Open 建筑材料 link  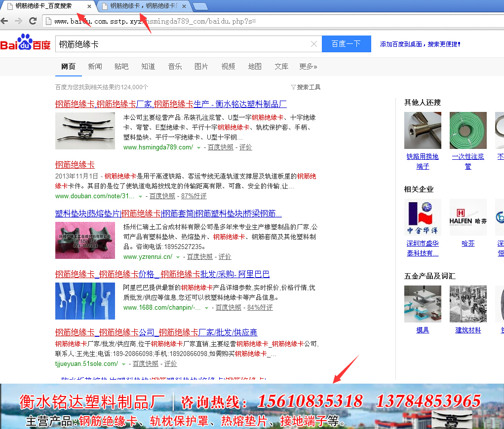click(x=468, y=330)
